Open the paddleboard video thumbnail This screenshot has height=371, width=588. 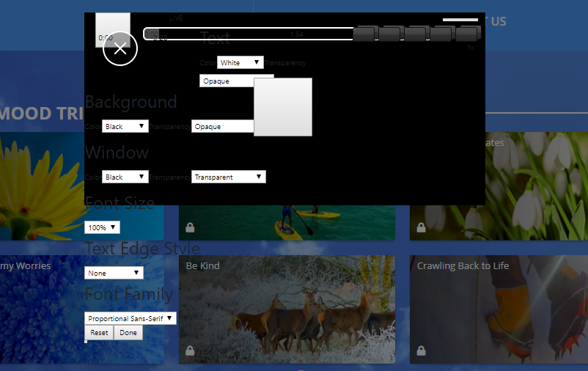[x=287, y=222]
